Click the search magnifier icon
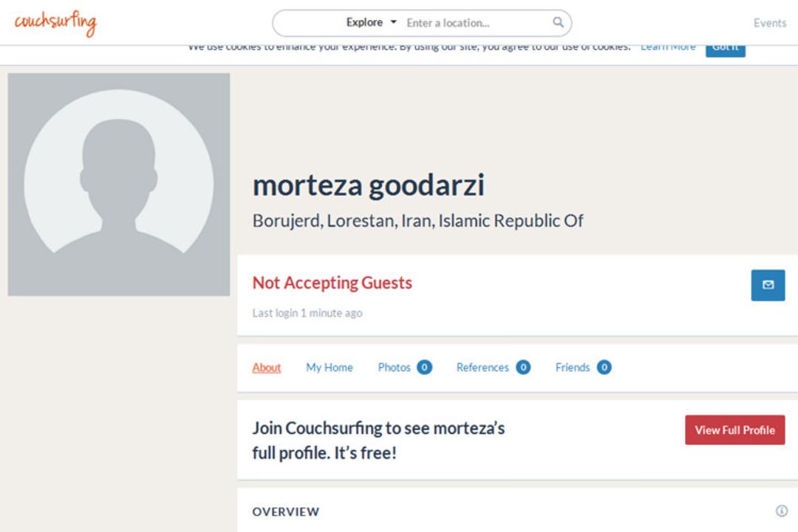798x532 pixels. [x=559, y=22]
